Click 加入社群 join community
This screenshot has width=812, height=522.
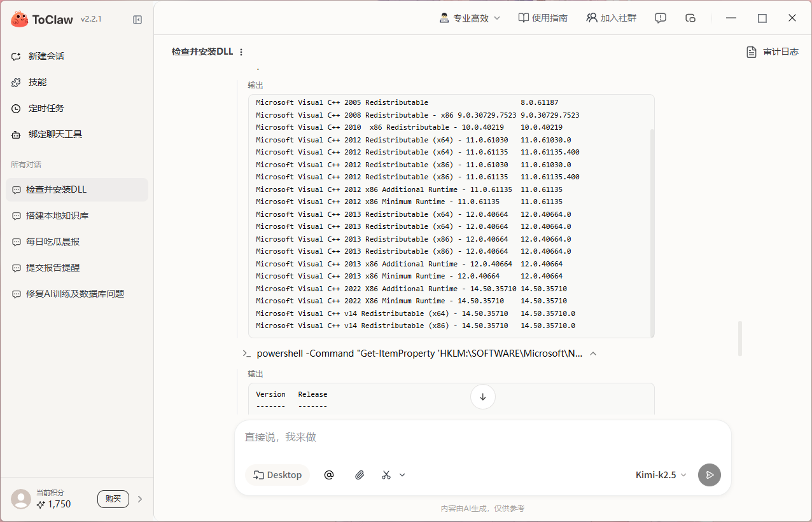pos(612,18)
